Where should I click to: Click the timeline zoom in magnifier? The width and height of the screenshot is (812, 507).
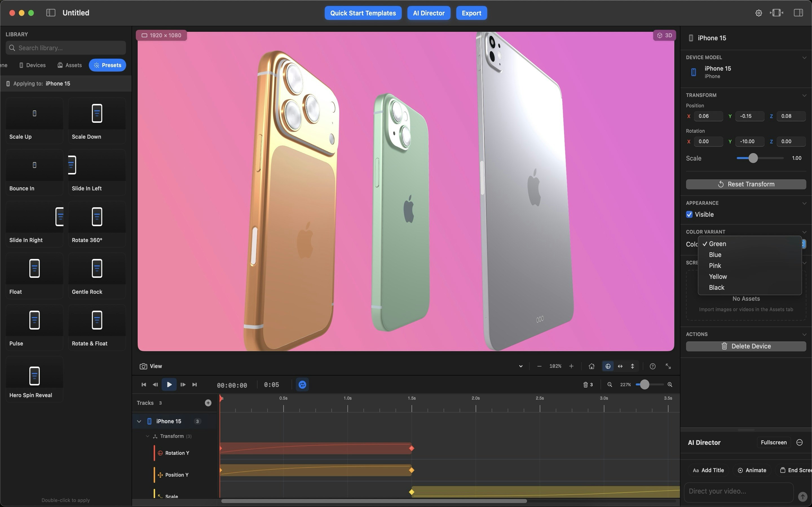670,384
